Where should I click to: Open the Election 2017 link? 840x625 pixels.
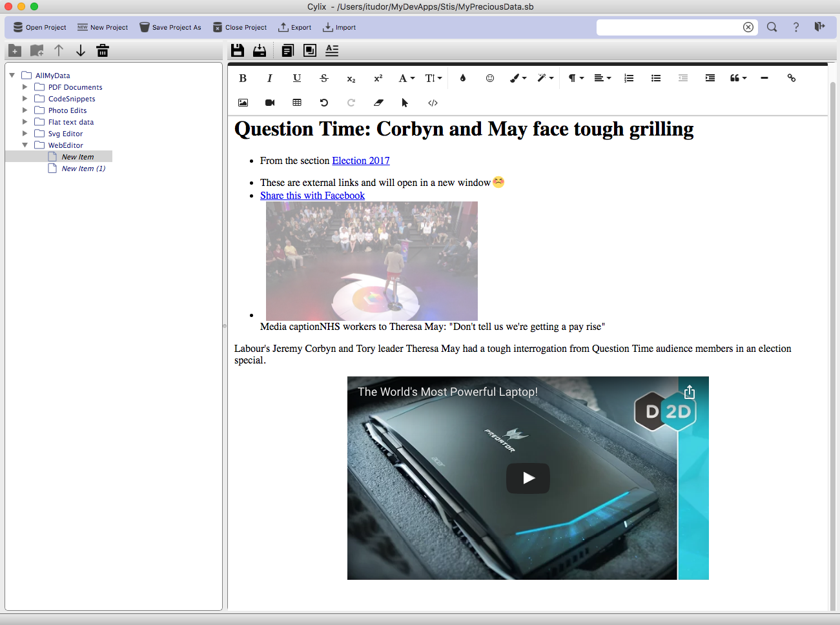coord(361,161)
